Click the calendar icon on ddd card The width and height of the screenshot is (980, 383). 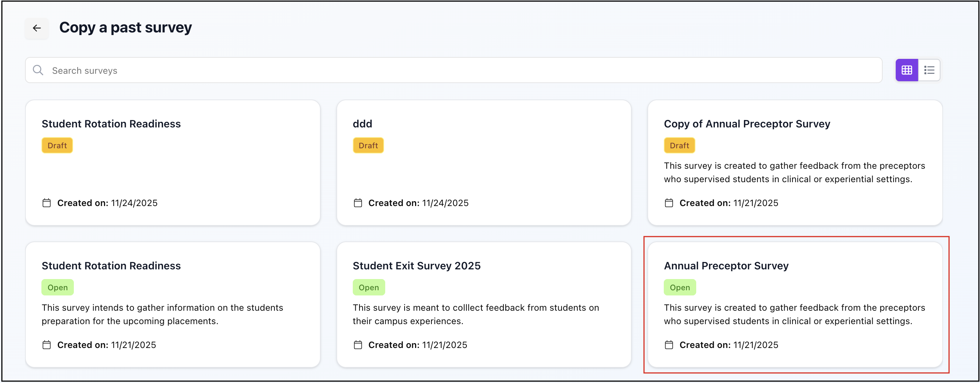(x=358, y=203)
